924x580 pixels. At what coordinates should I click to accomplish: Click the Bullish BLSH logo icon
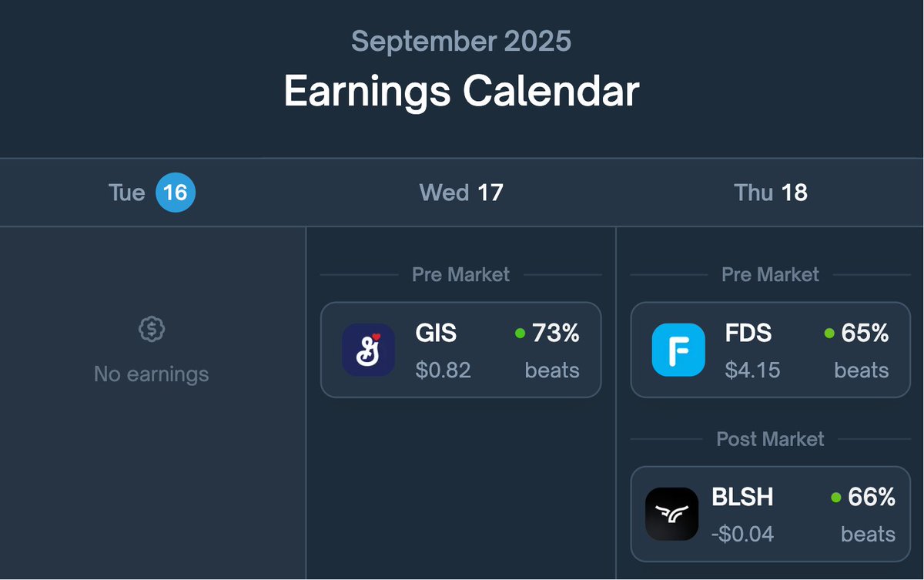[x=671, y=514]
